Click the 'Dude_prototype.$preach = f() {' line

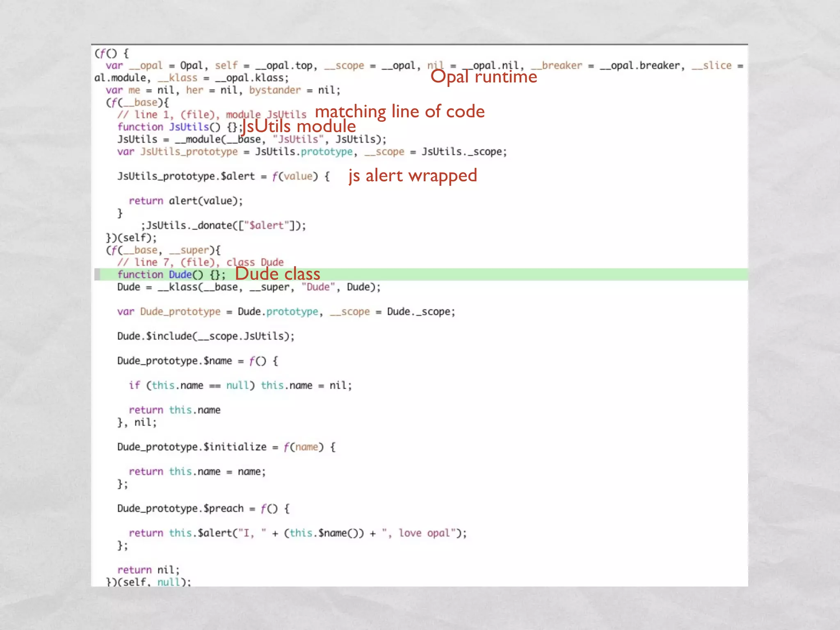click(x=203, y=509)
